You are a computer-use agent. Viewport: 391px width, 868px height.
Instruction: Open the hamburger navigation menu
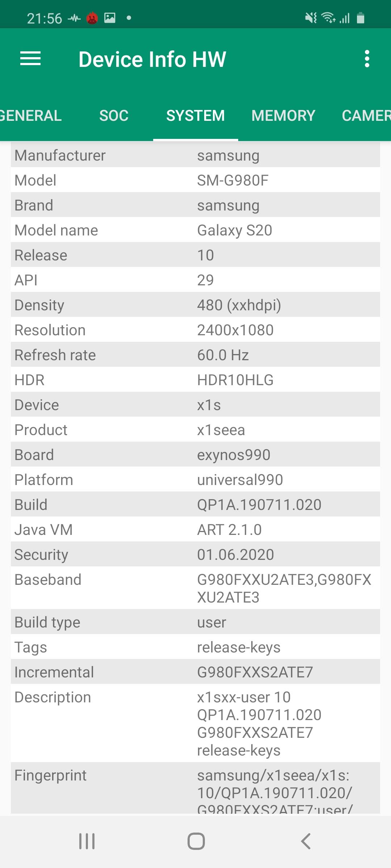[30, 59]
